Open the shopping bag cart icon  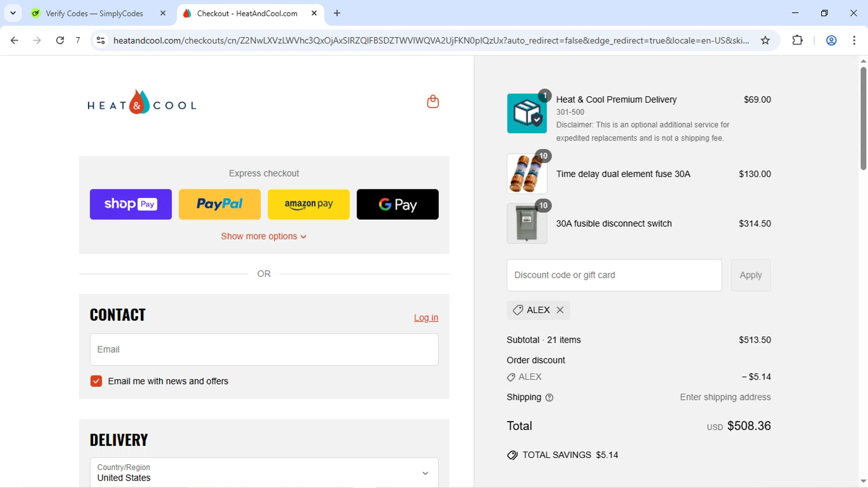click(433, 102)
